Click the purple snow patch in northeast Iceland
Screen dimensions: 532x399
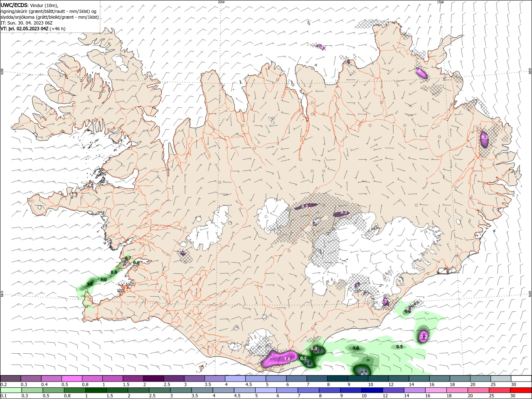point(421,73)
